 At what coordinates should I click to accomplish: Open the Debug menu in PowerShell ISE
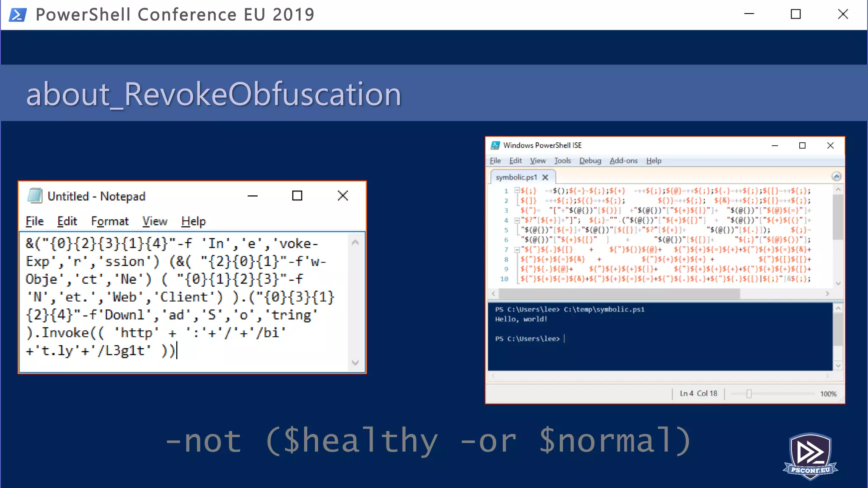pyautogui.click(x=590, y=161)
